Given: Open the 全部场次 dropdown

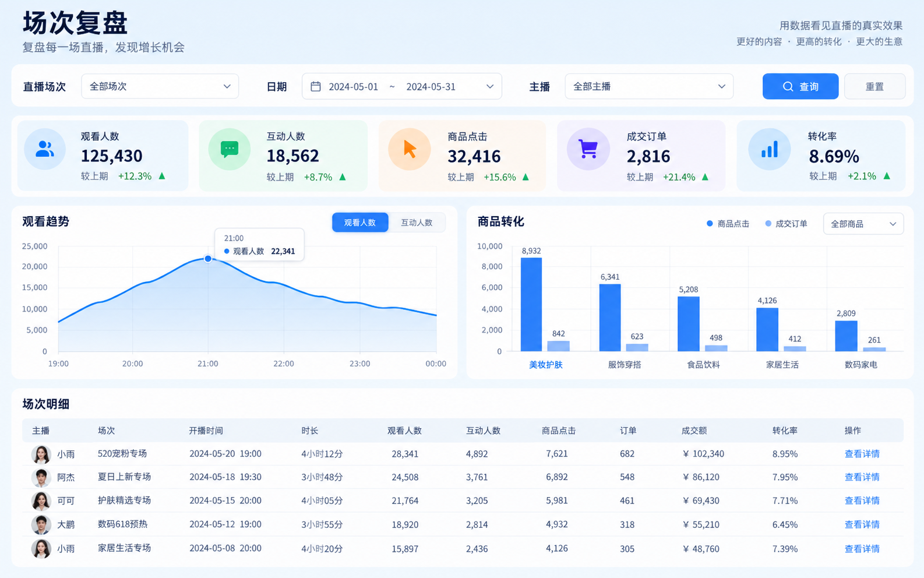Looking at the screenshot, I should [160, 86].
